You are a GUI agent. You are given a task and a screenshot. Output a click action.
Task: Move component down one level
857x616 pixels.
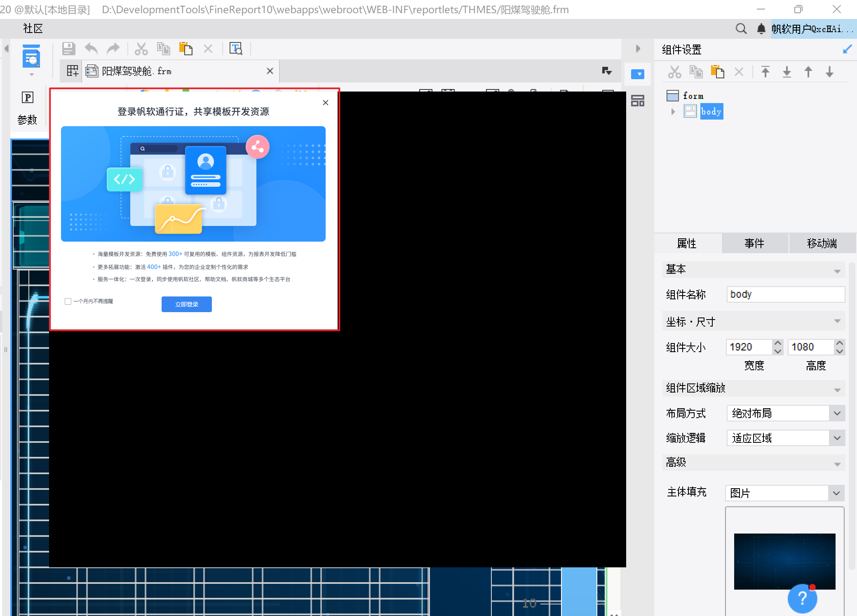click(830, 72)
